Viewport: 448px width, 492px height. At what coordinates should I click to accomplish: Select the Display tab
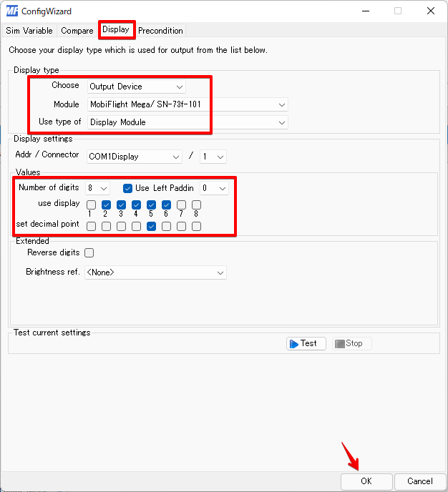point(116,29)
